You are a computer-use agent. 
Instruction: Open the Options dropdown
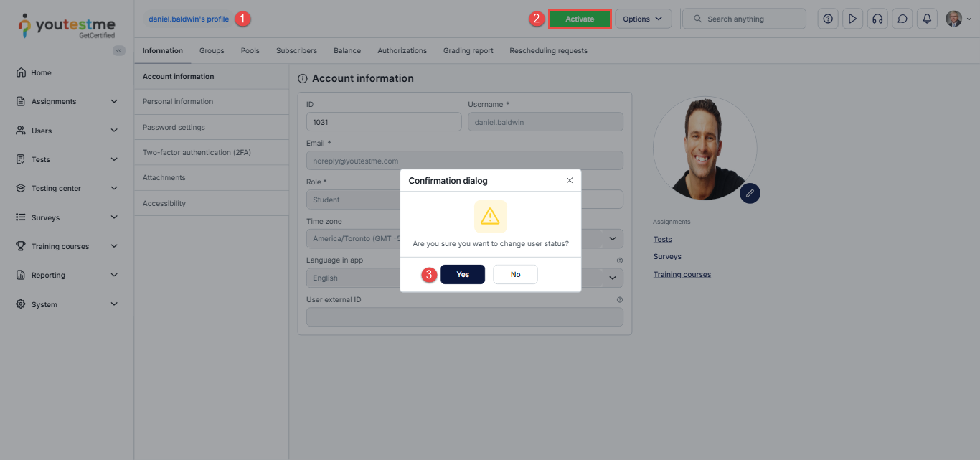[x=643, y=19]
